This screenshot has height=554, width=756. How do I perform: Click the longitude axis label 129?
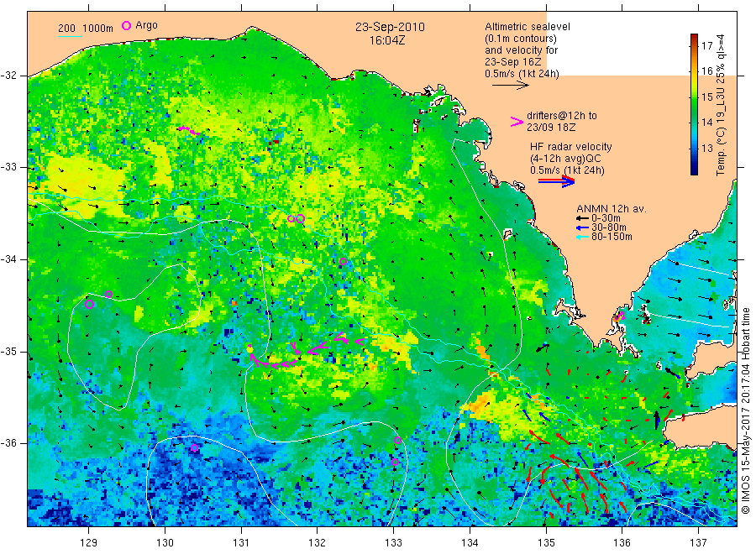[x=89, y=543]
